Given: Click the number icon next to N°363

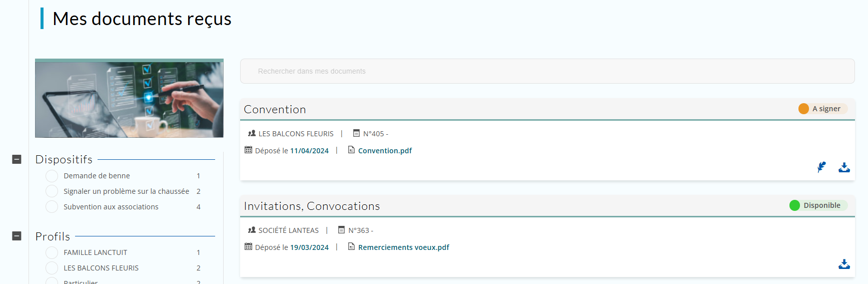Looking at the screenshot, I should pyautogui.click(x=341, y=230).
